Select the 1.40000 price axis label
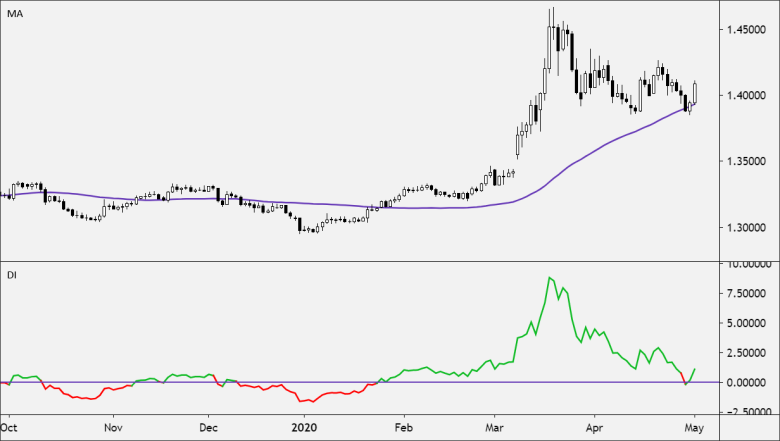The image size is (780, 441). (x=746, y=95)
